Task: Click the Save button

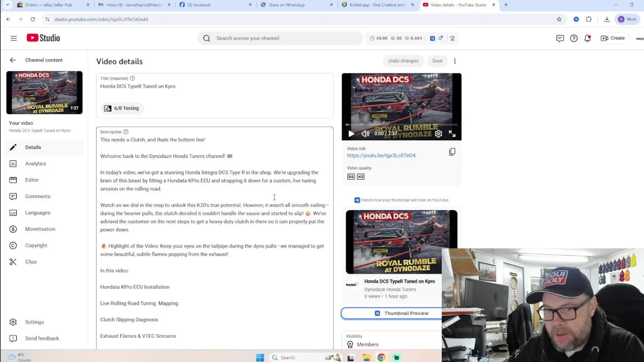Action: pos(437,61)
